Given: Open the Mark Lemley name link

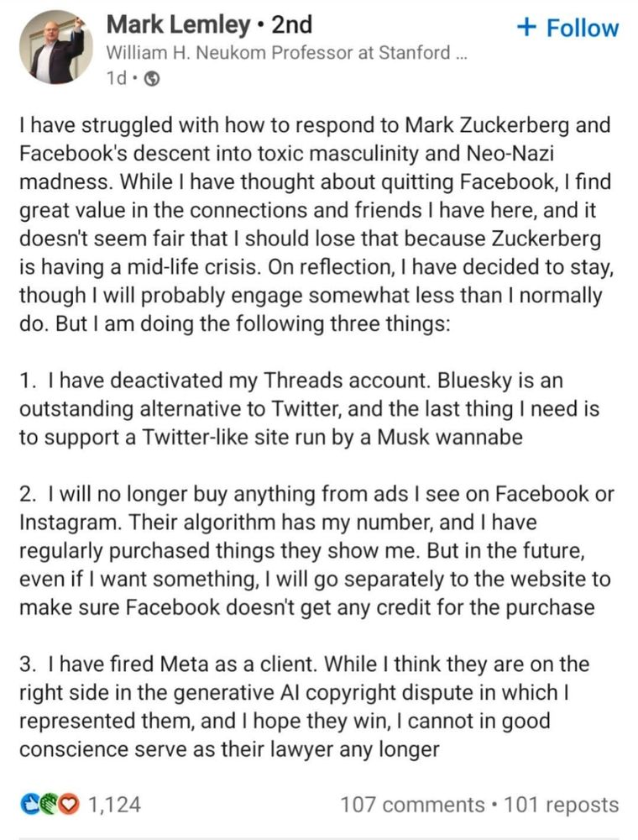Looking at the screenshot, I should [x=178, y=24].
